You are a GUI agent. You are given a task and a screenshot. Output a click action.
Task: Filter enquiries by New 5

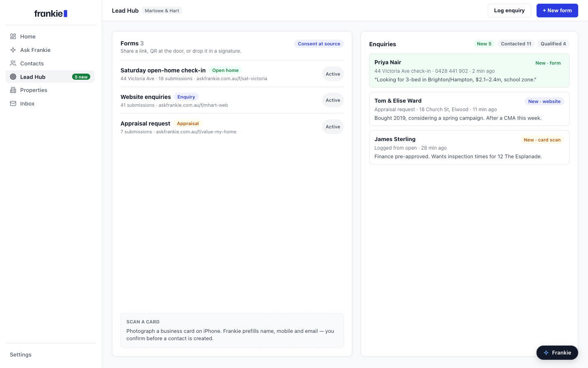tap(484, 44)
